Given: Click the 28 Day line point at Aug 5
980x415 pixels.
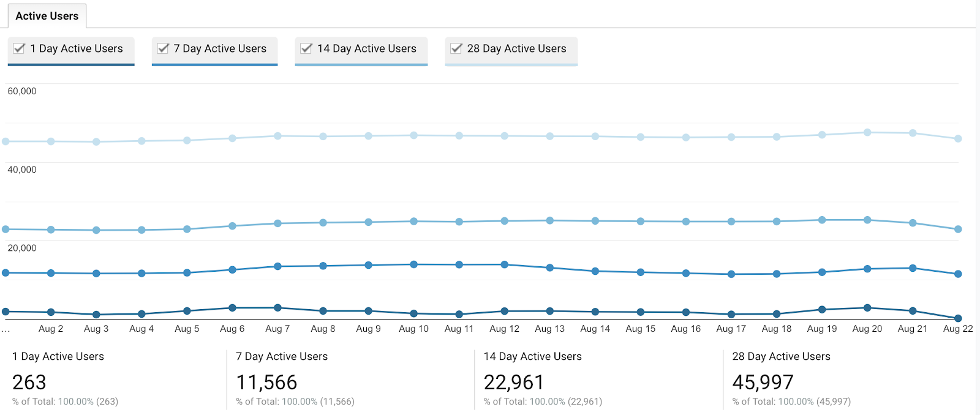Looking at the screenshot, I should [187, 140].
